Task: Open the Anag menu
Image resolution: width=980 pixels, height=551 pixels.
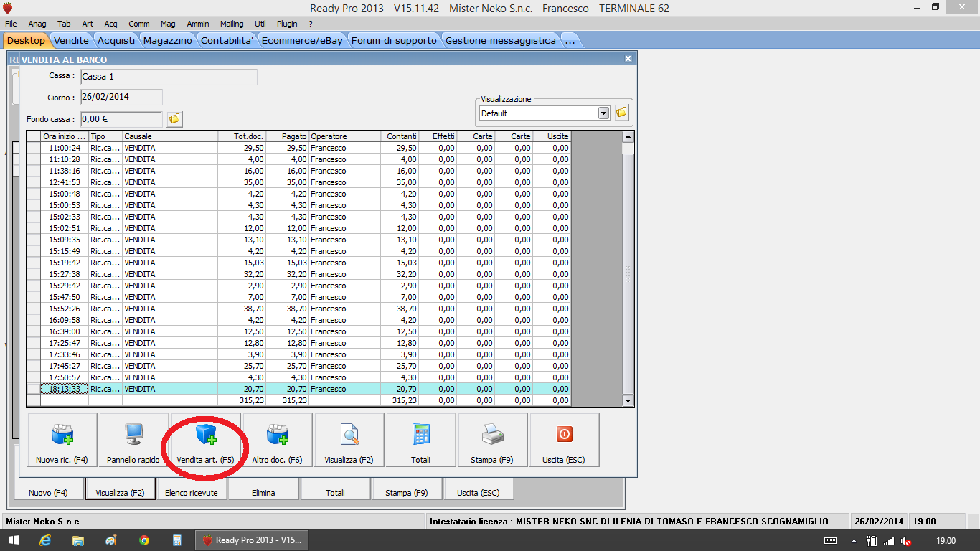Action: tap(37, 24)
